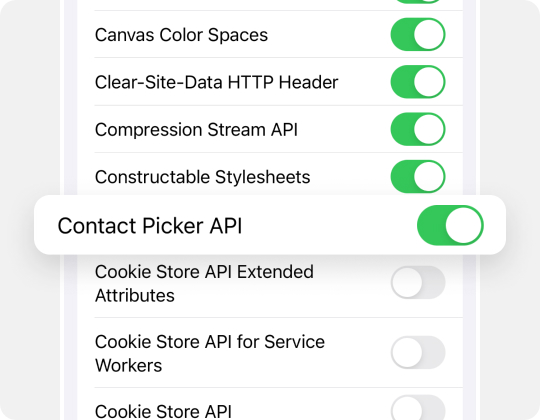This screenshot has height=420, width=540.
Task: Toggle the partially visible switch at top
Action: (x=418, y=1)
